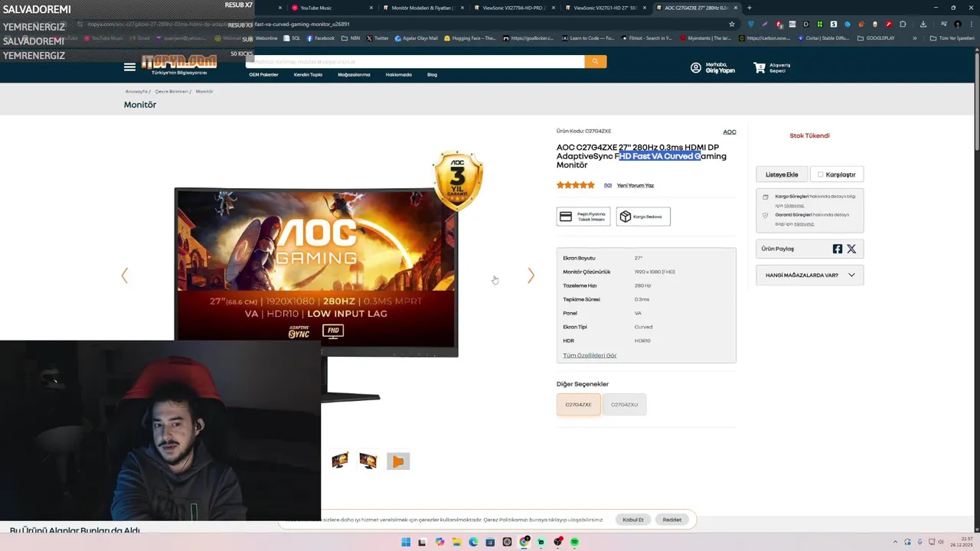Viewport: 980px width, 551px height.
Task: Click the site search input field
Action: click(414, 61)
